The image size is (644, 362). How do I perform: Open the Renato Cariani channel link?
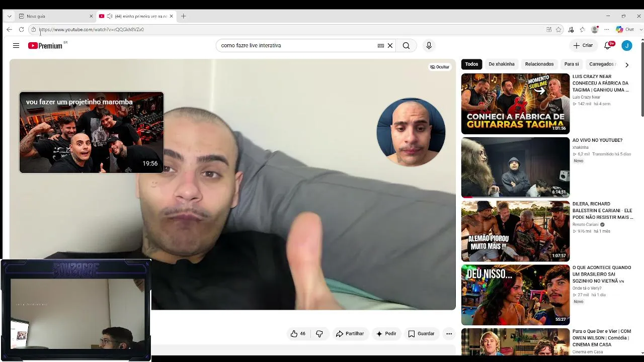coord(586,225)
